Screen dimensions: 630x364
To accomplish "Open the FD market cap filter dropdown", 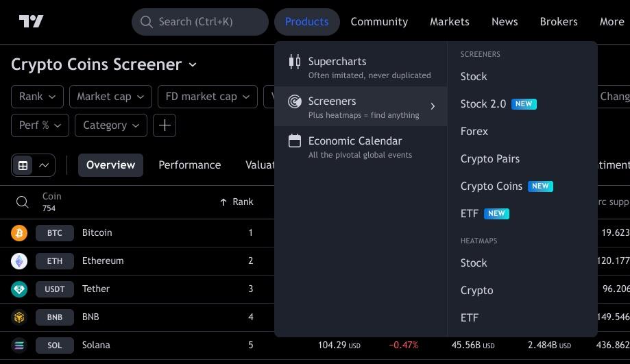I will click(x=207, y=97).
